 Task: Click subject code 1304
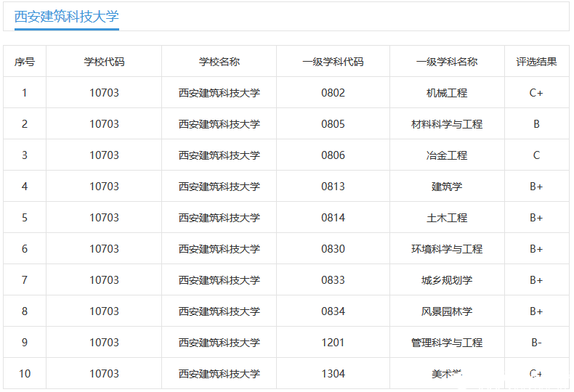point(333,374)
